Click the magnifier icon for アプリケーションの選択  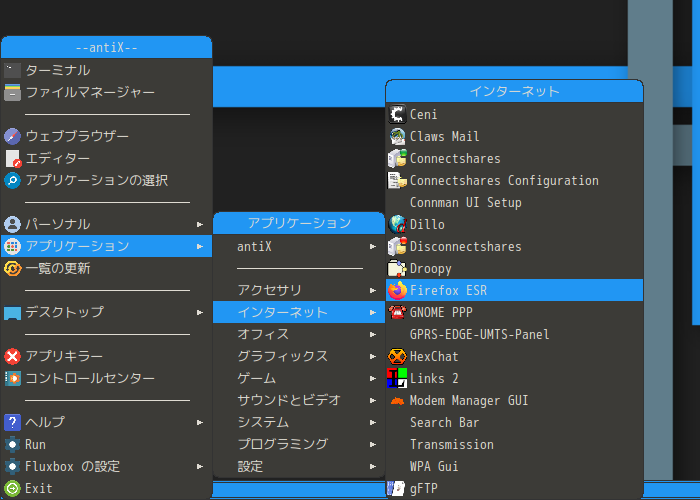pyautogui.click(x=12, y=180)
